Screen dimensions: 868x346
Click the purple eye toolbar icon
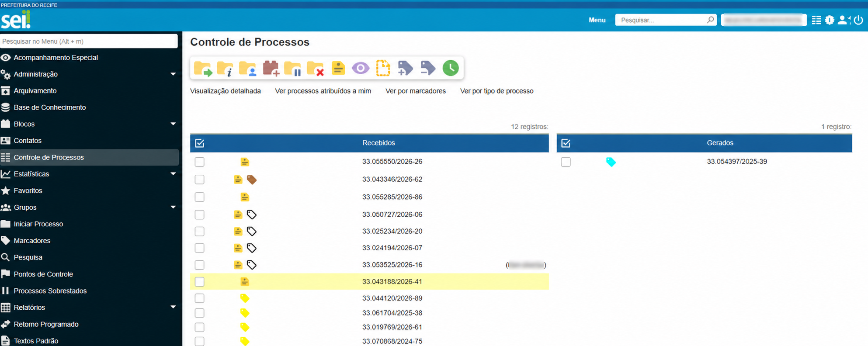point(361,68)
